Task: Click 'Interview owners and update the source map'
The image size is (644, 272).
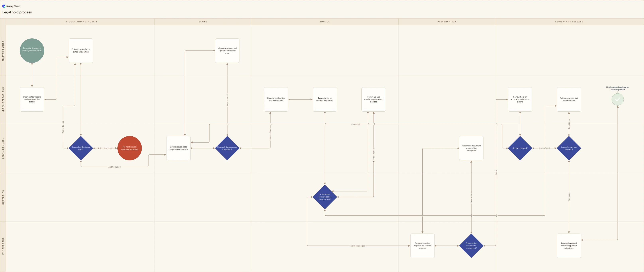Action: pos(227,50)
